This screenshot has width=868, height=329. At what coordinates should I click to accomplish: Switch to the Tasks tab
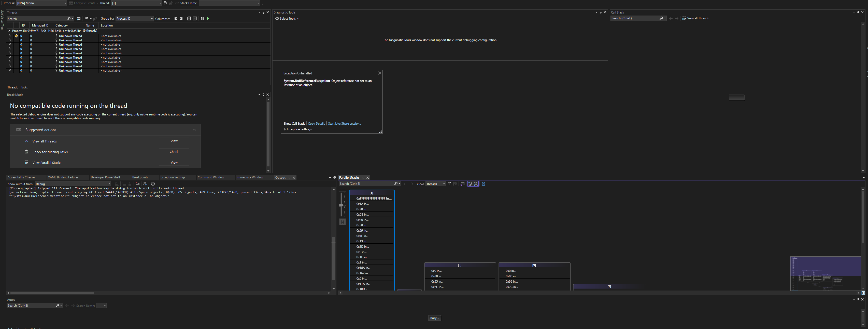coord(24,87)
